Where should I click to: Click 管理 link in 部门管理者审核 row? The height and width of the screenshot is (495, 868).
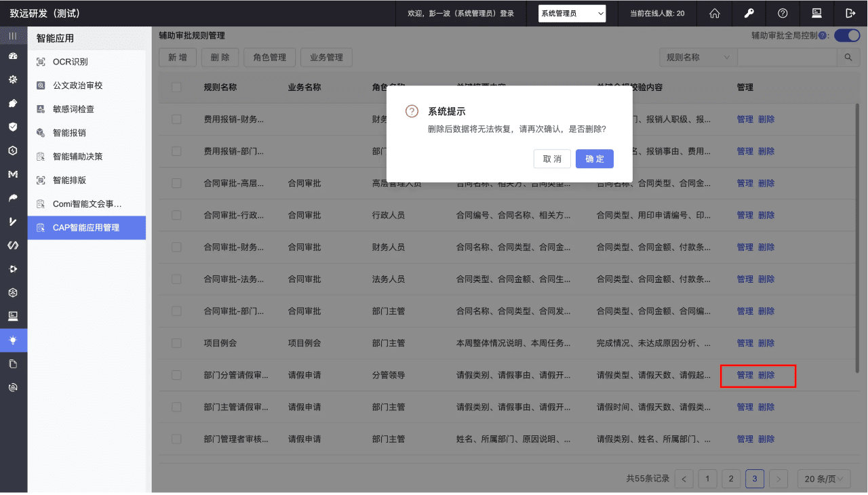745,439
